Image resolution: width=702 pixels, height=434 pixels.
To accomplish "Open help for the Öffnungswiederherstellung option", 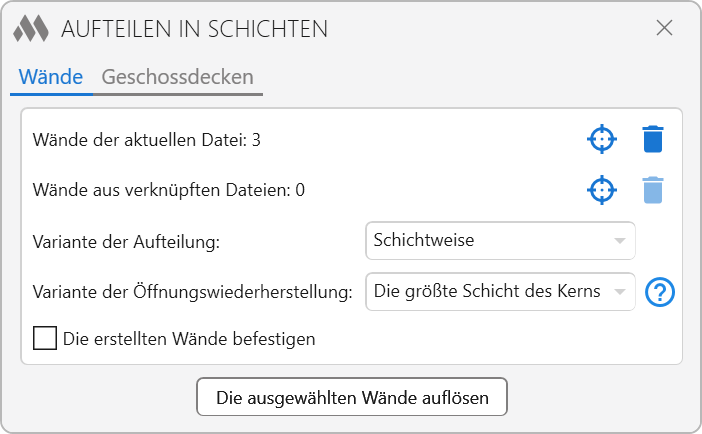I will click(x=661, y=292).
